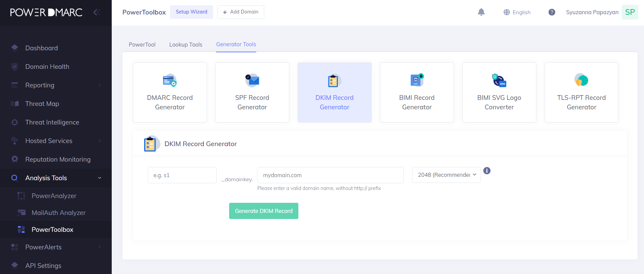Click the key length info icon
Image resolution: width=644 pixels, height=274 pixels.
pos(487,171)
